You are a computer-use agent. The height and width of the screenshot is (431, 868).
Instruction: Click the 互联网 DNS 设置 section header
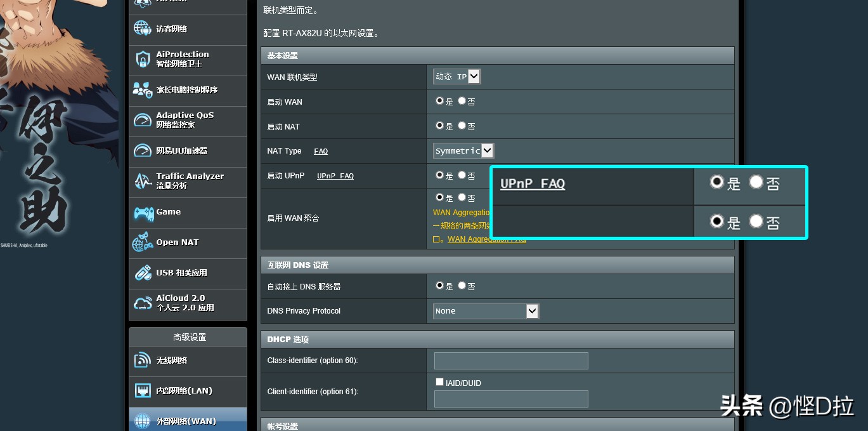point(498,265)
